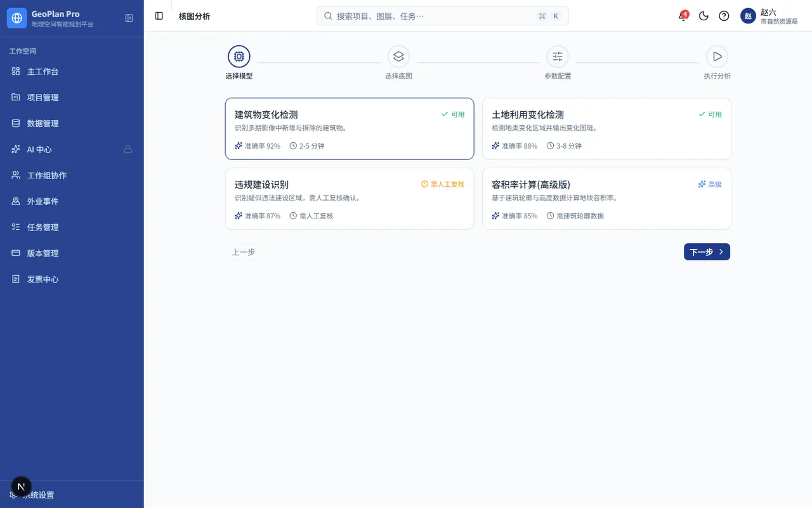Click the 任务管理 checklist icon
The height and width of the screenshot is (508, 812).
point(16,227)
